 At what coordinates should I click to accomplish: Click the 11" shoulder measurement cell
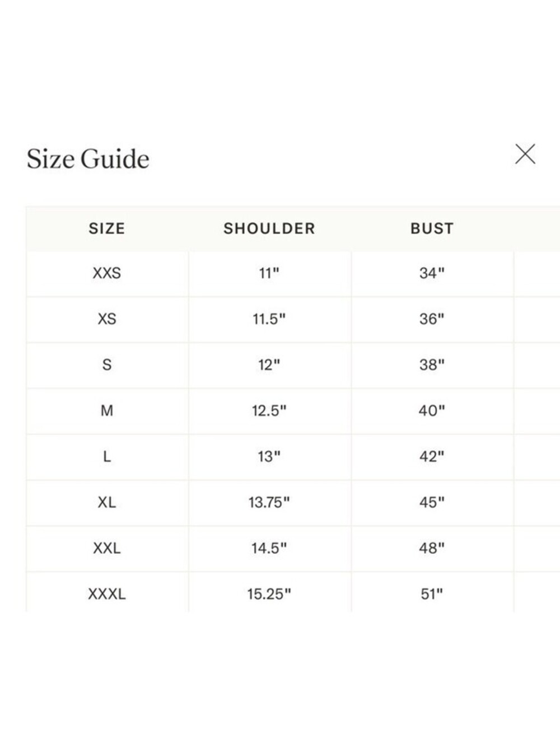pos(269,273)
